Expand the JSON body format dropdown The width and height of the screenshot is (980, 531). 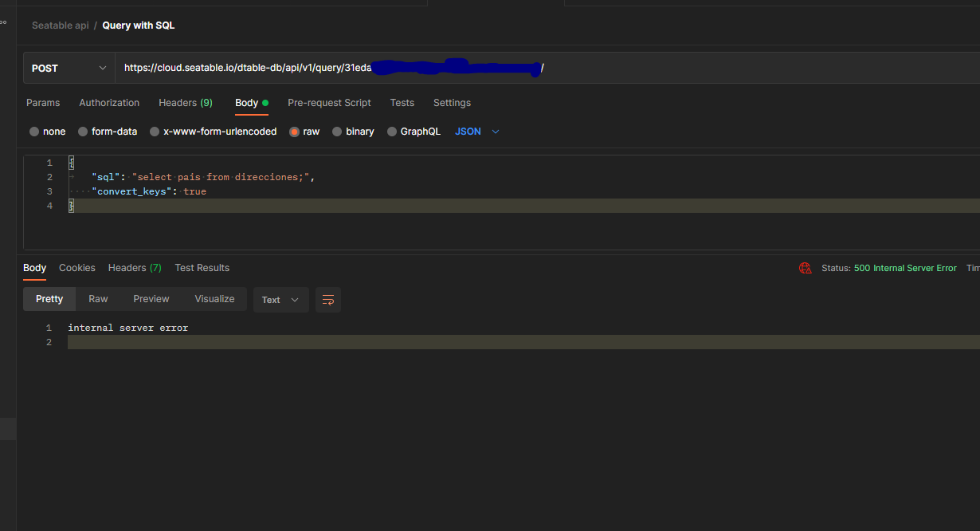pyautogui.click(x=476, y=132)
